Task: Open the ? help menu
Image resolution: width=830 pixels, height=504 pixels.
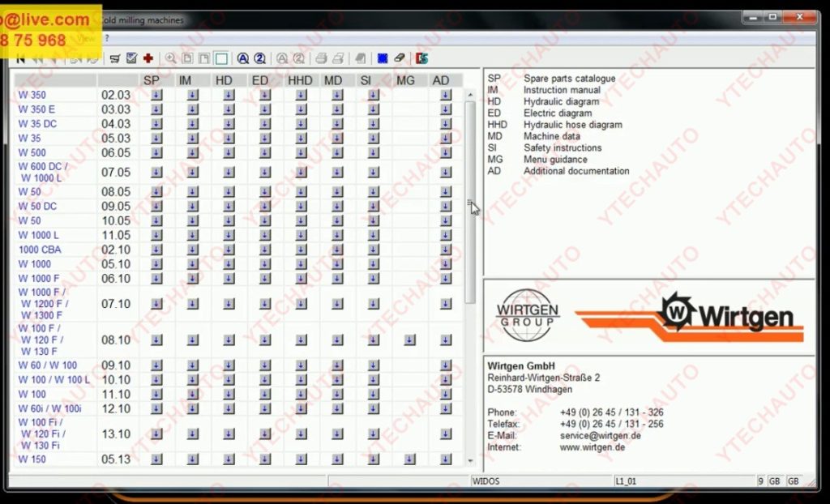Action: pyautogui.click(x=106, y=38)
